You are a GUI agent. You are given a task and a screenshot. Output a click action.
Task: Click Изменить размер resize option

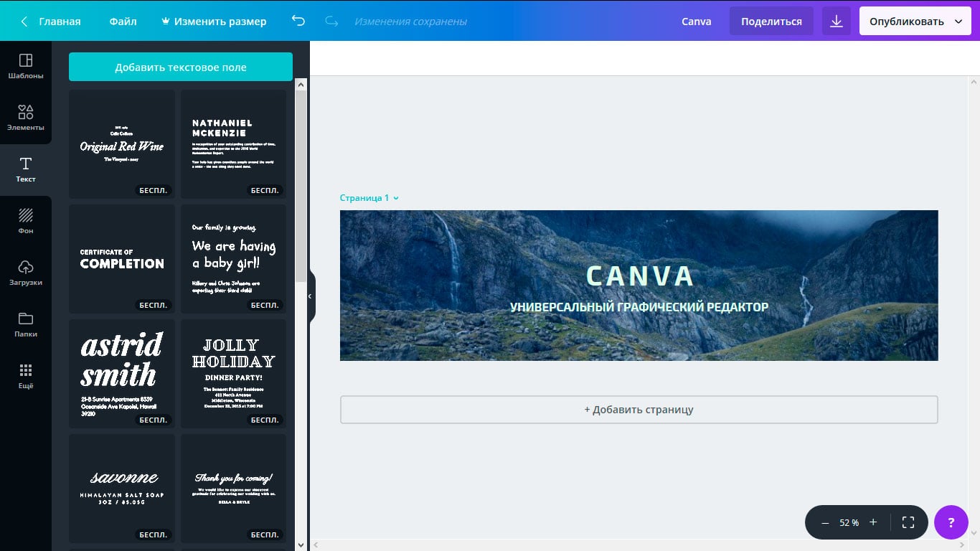coord(215,22)
